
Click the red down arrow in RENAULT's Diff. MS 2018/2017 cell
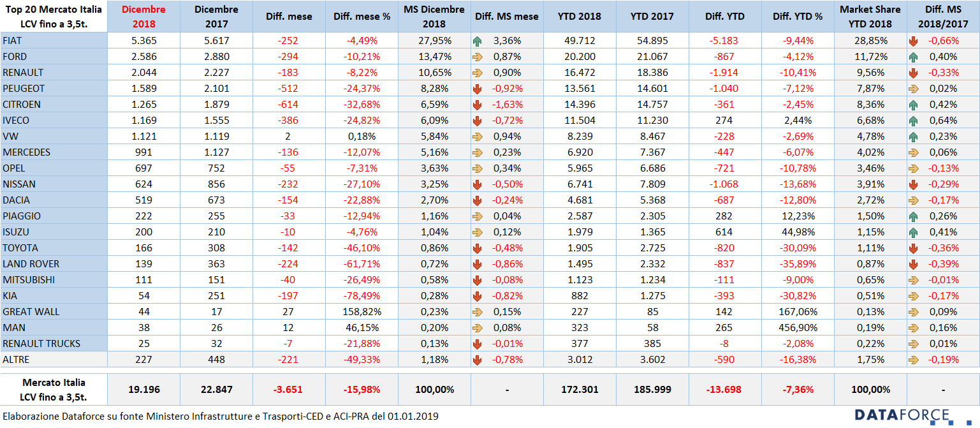[x=914, y=73]
